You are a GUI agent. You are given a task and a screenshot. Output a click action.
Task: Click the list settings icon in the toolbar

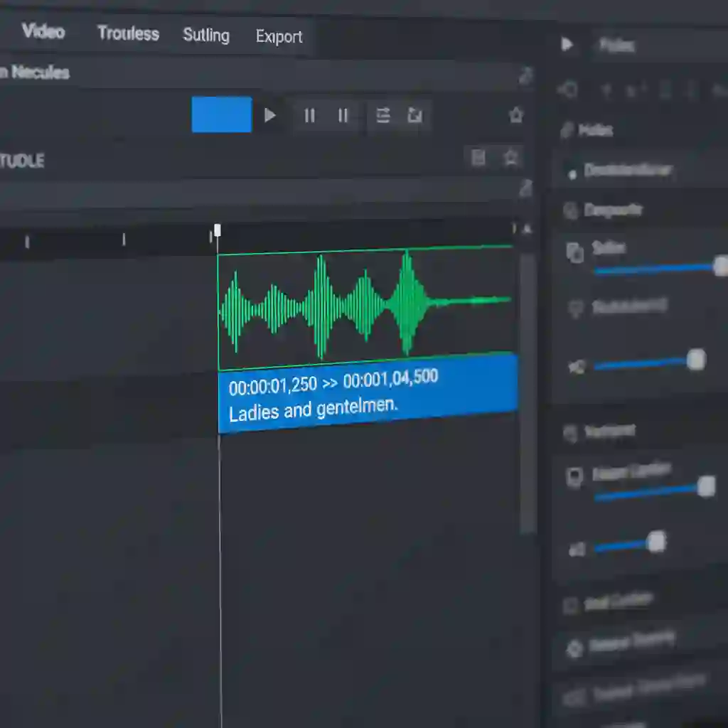383,116
